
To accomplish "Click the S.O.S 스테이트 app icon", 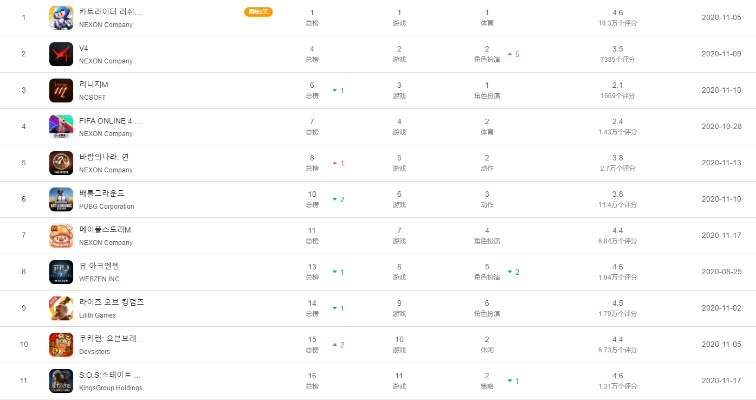I will [x=60, y=380].
